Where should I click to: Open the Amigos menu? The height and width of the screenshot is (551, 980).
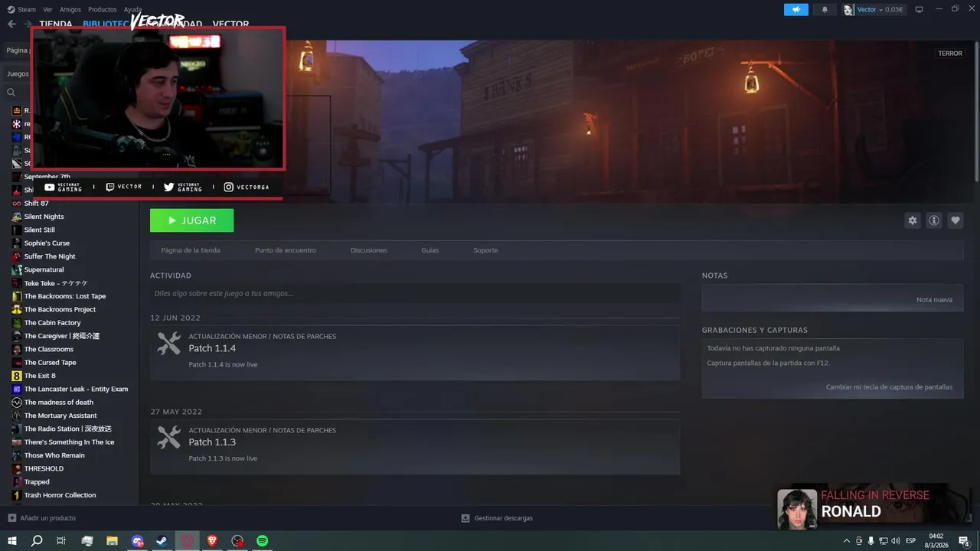coord(70,10)
